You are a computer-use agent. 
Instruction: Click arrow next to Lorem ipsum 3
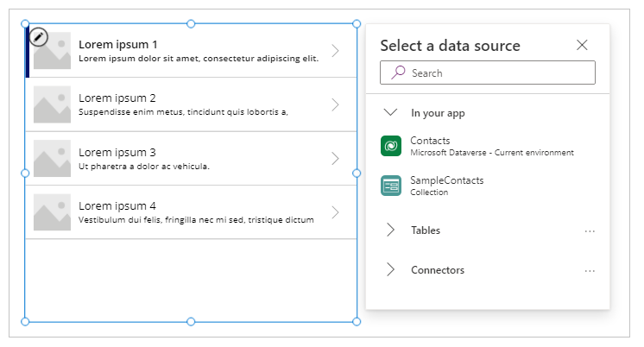(x=336, y=159)
